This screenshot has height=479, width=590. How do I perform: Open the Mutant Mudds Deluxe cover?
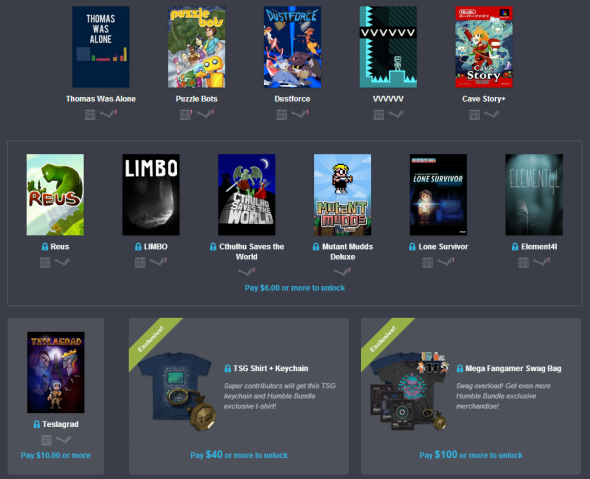coord(342,195)
